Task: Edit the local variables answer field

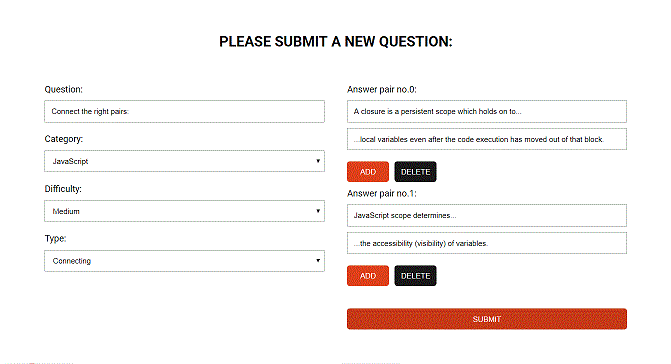Action: pyautogui.click(x=487, y=139)
